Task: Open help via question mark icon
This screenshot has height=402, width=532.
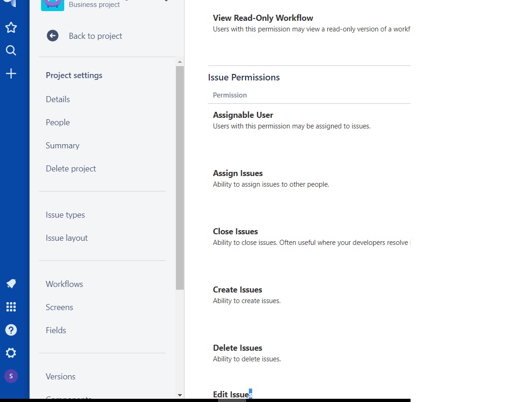Action: tap(11, 329)
